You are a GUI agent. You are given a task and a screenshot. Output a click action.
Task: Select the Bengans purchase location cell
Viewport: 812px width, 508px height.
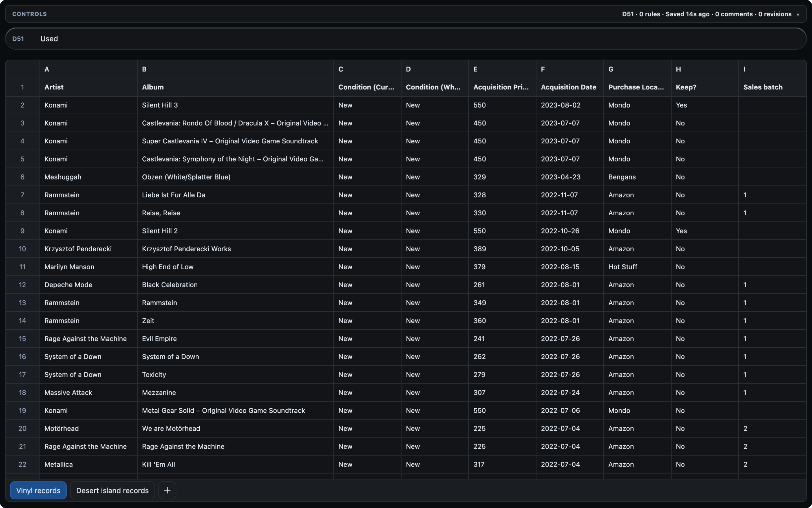click(x=637, y=177)
